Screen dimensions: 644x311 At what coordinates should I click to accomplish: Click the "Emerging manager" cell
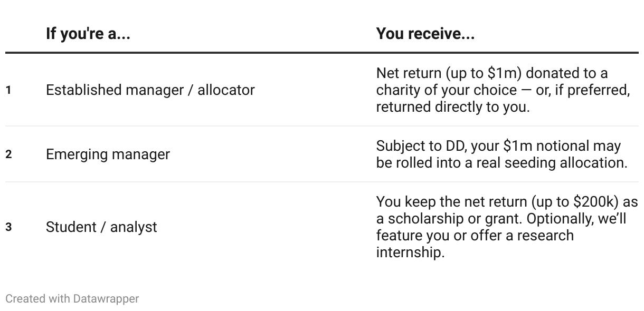point(108,154)
